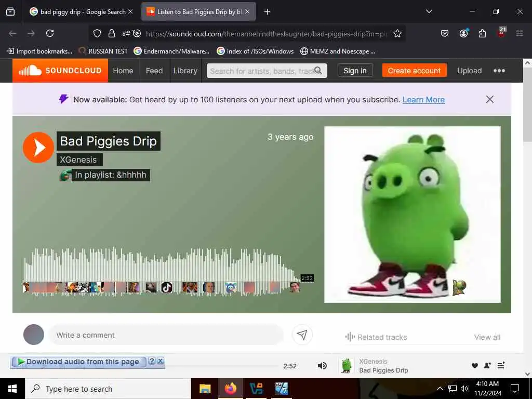This screenshot has height=399, width=532.
Task: Open help on the download audio bar
Action: coord(152,361)
